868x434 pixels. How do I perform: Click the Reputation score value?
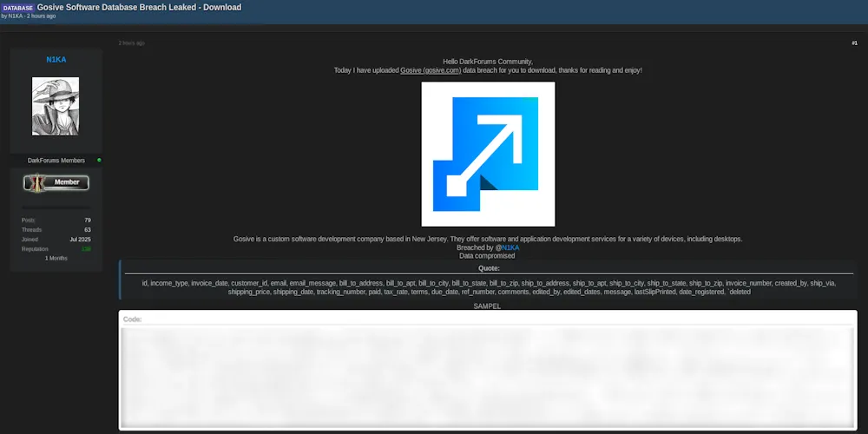(x=86, y=249)
